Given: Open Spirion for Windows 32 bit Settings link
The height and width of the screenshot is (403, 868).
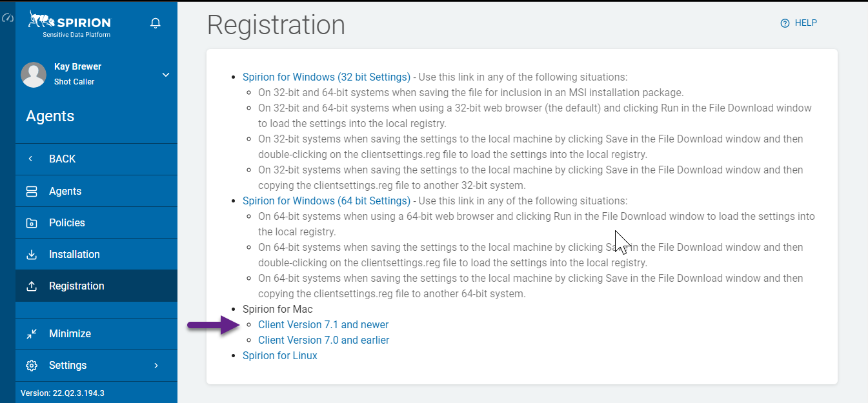Looking at the screenshot, I should [x=326, y=77].
